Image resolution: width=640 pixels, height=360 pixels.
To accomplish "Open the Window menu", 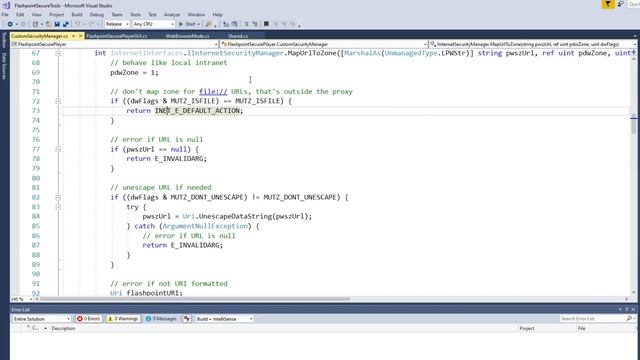I will [x=196, y=15].
